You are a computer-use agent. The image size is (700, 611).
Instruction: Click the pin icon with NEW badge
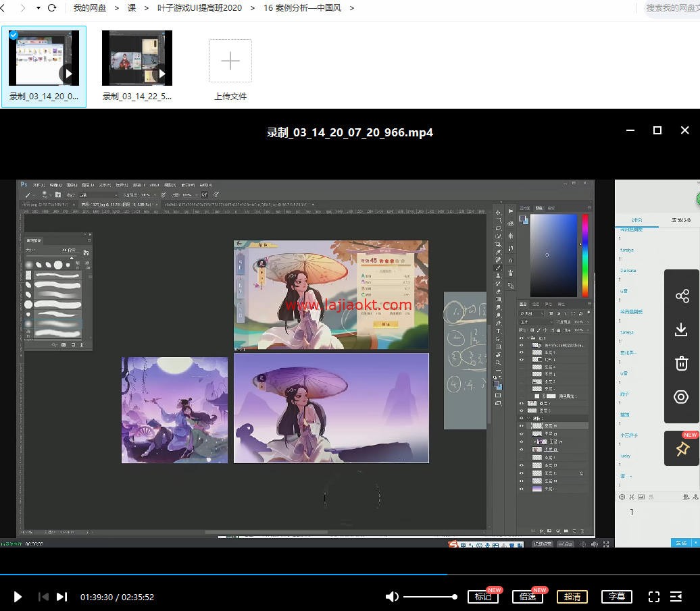pos(682,449)
